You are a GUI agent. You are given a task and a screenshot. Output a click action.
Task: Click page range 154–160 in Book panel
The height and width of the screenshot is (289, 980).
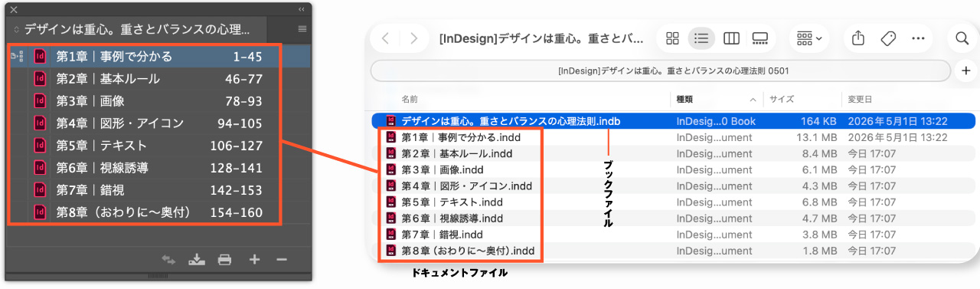point(236,212)
